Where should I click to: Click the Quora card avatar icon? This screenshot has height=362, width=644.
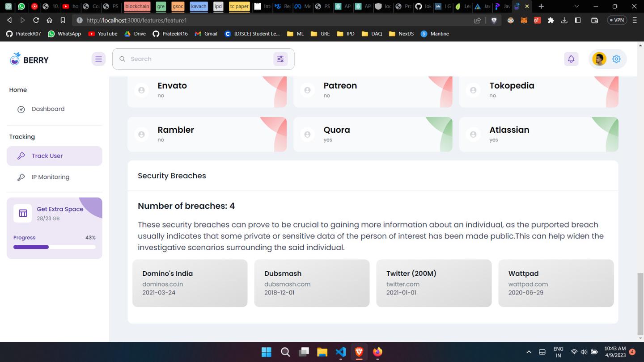click(x=307, y=134)
